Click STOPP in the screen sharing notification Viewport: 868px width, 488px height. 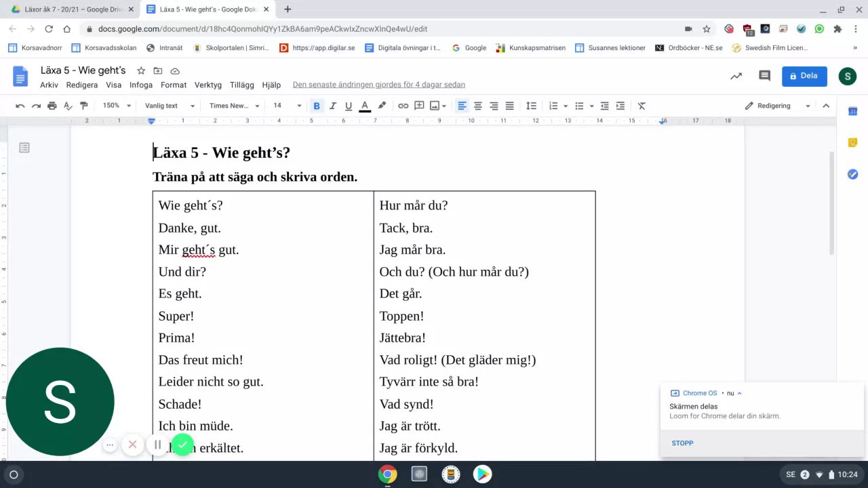tap(682, 443)
